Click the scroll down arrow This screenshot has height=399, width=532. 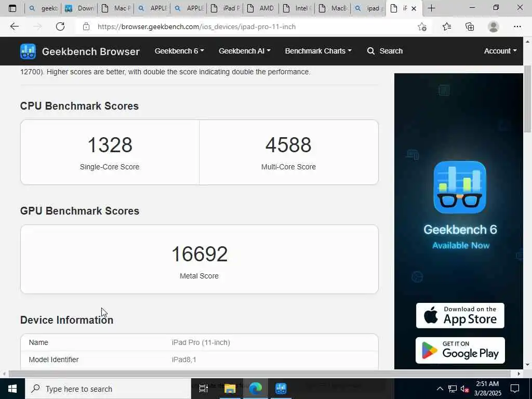[x=528, y=365]
